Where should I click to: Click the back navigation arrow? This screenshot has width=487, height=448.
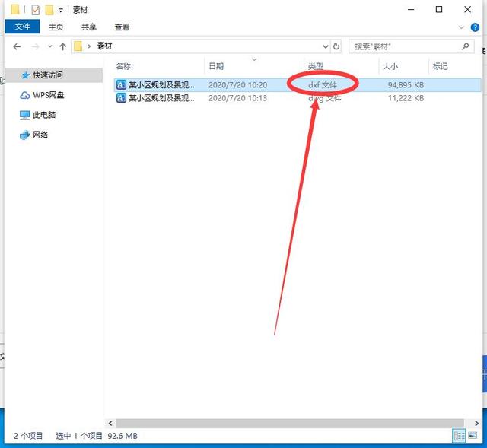click(17, 46)
